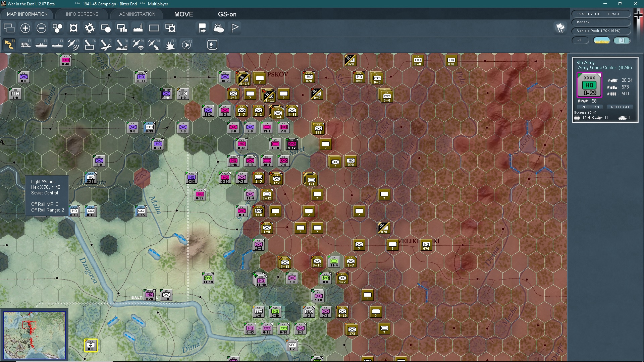Click the Borisov location field
This screenshot has width=644, height=362.
point(601,22)
